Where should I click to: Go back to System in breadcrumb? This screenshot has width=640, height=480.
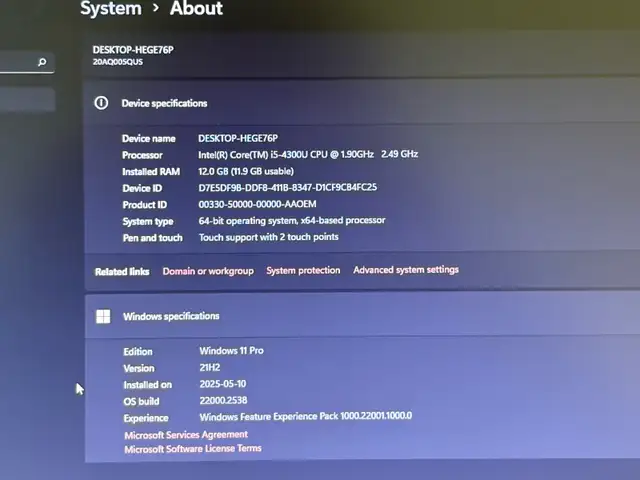[111, 9]
